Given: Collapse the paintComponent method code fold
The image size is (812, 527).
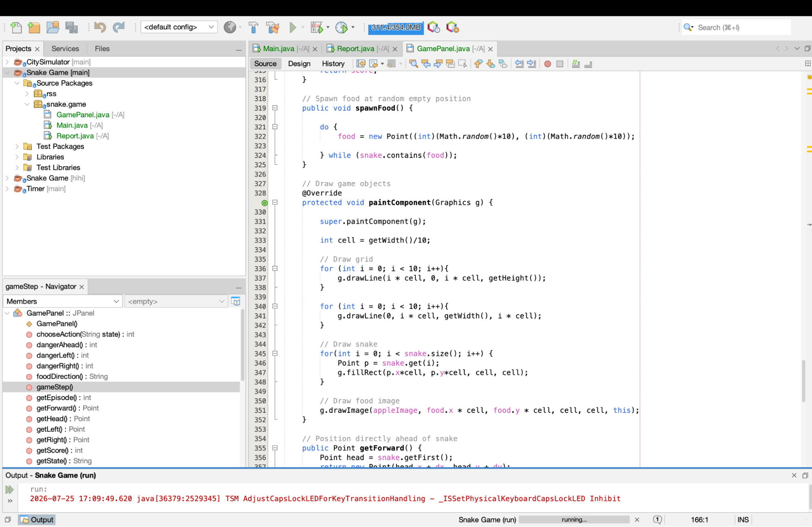Looking at the screenshot, I should tap(275, 202).
